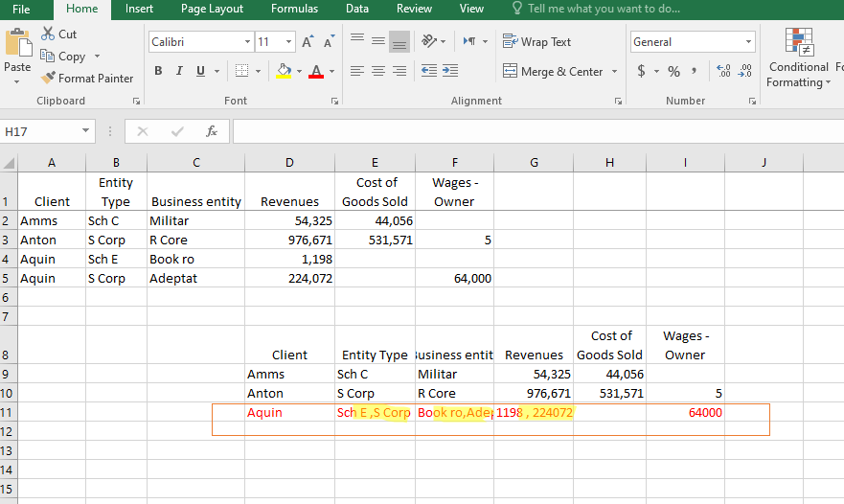Viewport: 844px width, 504px height.
Task: Open Font dialog launcher
Action: (334, 102)
